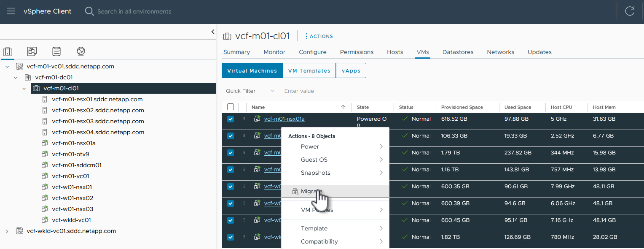
Task: Click Migrate icon in context menu
Action: (295, 192)
